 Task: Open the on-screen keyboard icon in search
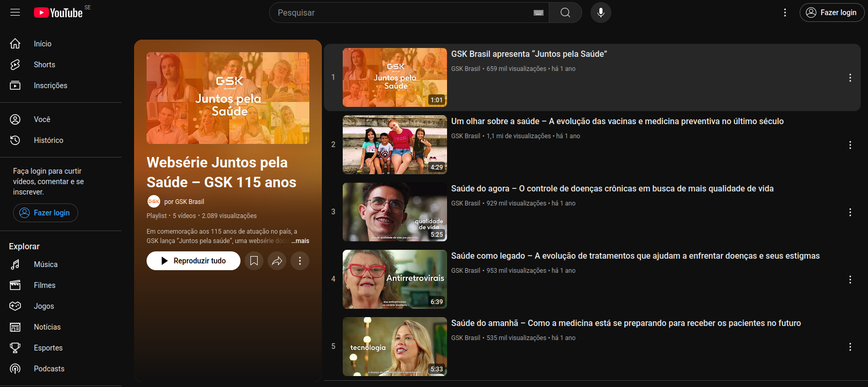point(538,13)
